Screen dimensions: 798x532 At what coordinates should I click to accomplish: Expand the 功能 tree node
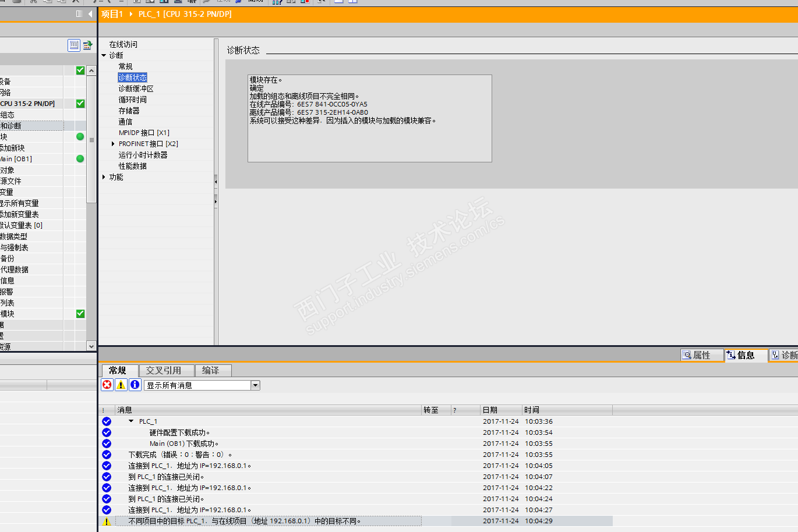point(104,177)
